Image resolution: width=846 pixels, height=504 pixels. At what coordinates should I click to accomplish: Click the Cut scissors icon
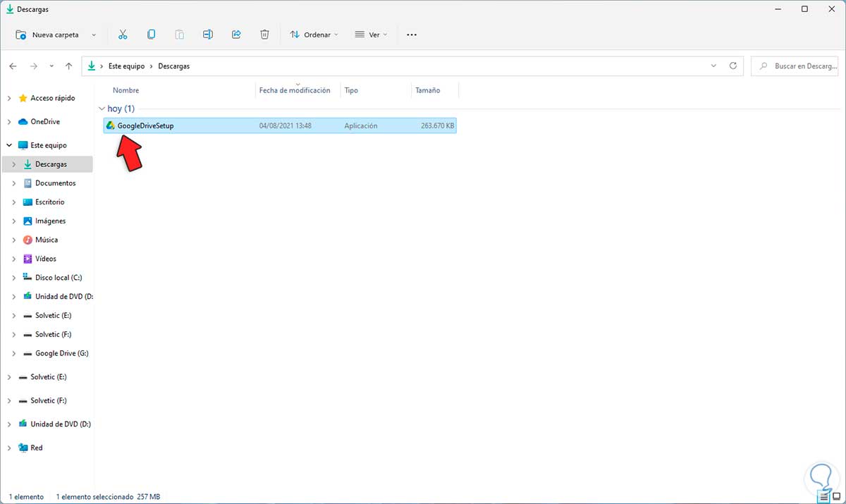click(123, 35)
